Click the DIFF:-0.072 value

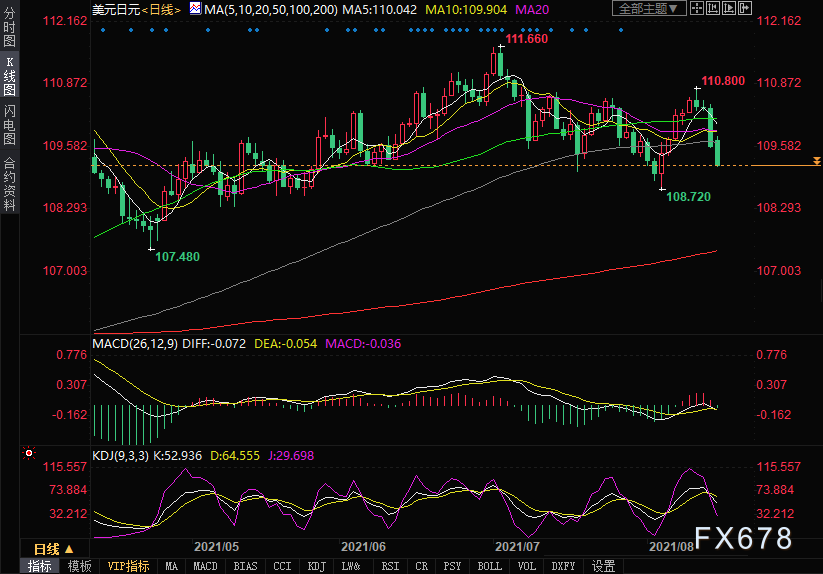214,344
